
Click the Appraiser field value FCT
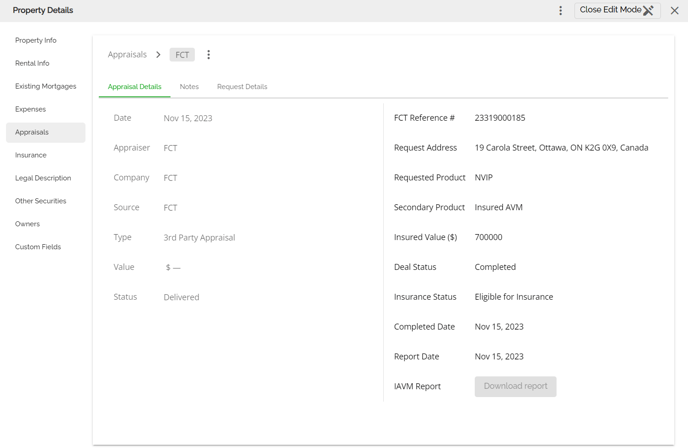pyautogui.click(x=170, y=148)
